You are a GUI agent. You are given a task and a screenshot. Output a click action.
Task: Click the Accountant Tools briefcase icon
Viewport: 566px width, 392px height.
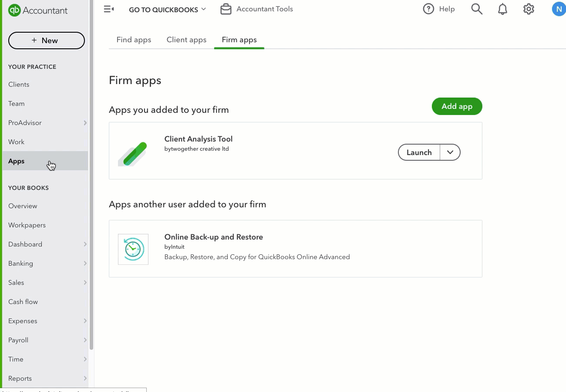click(226, 9)
